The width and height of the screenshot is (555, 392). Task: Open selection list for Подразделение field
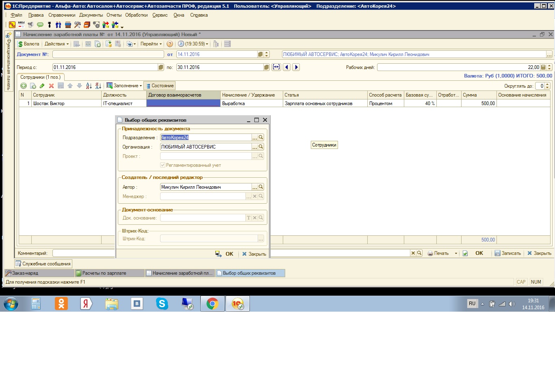pos(255,138)
